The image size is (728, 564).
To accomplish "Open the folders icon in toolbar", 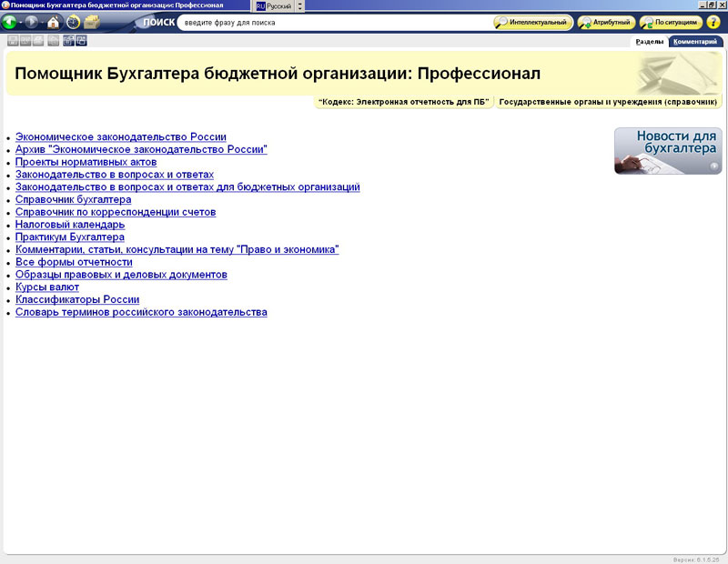I will tap(92, 22).
